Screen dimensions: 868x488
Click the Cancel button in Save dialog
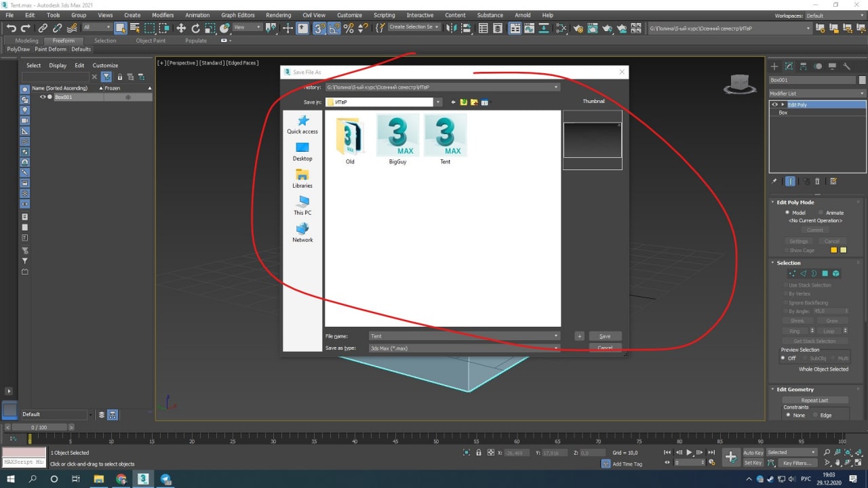(x=605, y=348)
